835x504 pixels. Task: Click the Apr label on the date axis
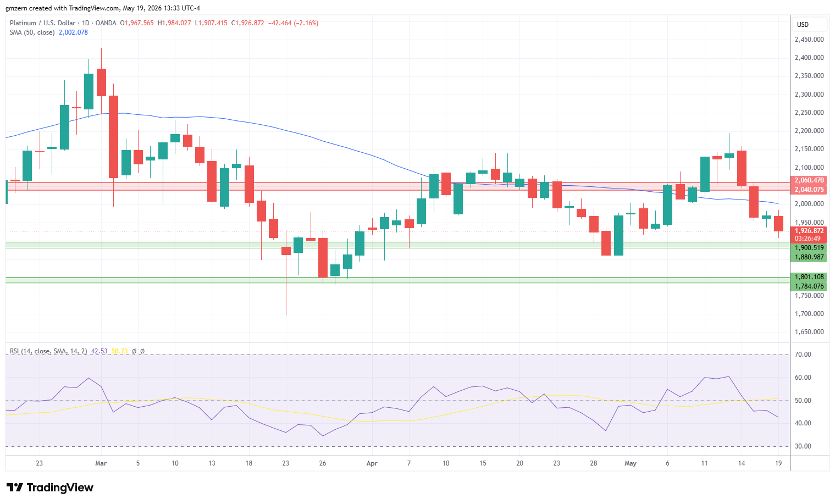[372, 463]
